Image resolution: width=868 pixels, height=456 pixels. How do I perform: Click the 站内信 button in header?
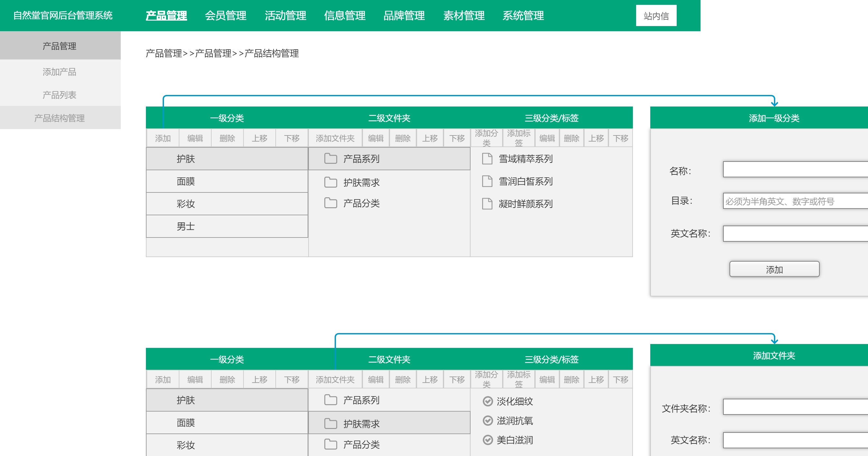[x=656, y=15]
